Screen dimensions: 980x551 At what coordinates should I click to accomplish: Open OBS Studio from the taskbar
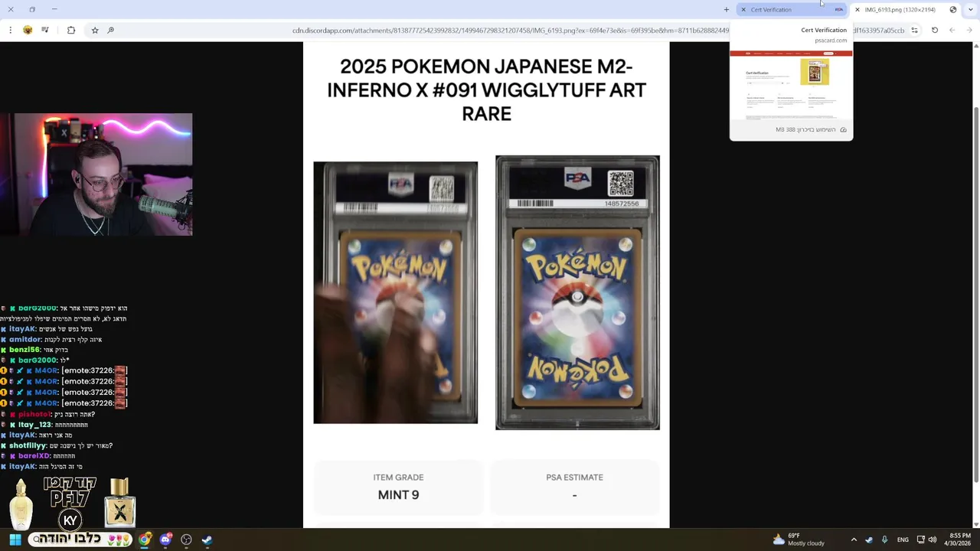(186, 540)
